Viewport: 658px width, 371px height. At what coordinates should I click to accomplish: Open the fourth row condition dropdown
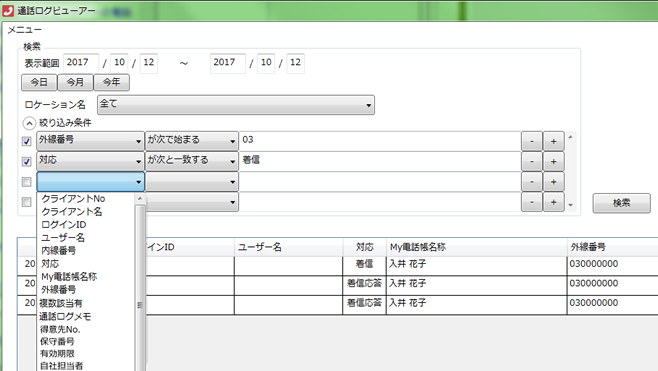tap(192, 202)
